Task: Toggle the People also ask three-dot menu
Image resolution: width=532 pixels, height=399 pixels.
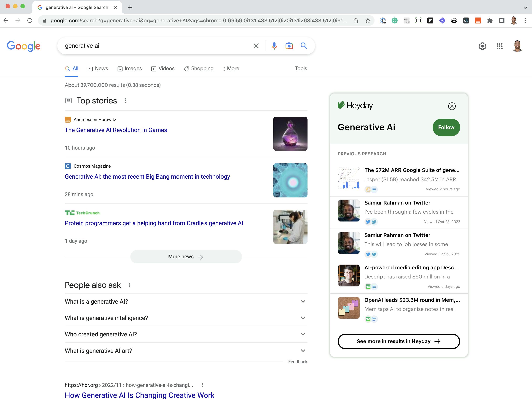Action: tap(129, 285)
